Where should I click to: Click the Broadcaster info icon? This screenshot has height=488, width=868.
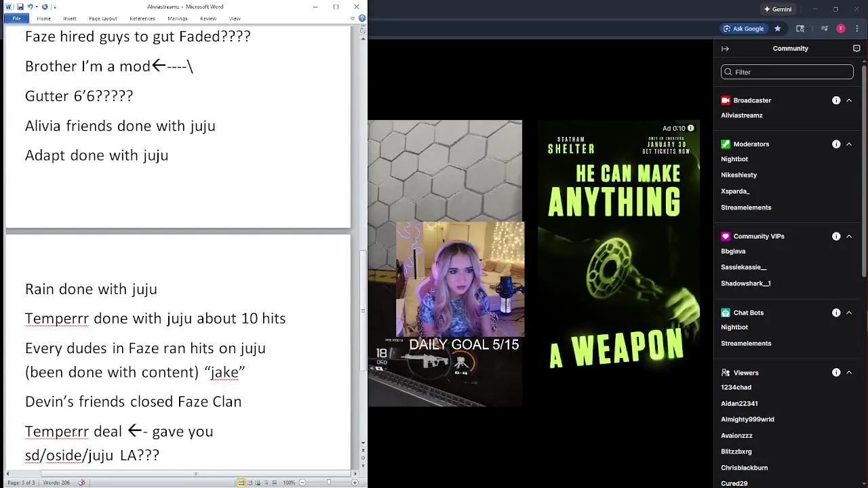coord(836,100)
